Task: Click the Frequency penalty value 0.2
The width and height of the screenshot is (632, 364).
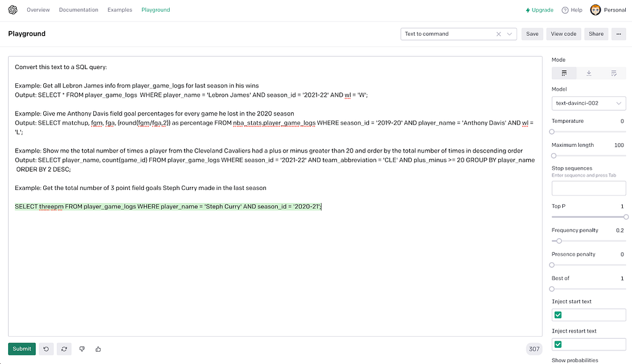Action: tap(620, 231)
